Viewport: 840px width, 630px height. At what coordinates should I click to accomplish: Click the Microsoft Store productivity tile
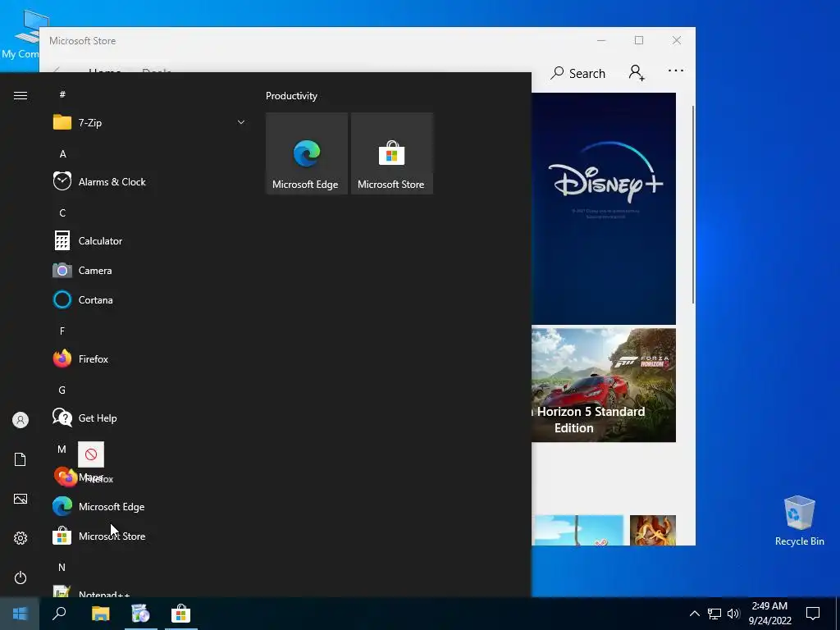(x=391, y=153)
